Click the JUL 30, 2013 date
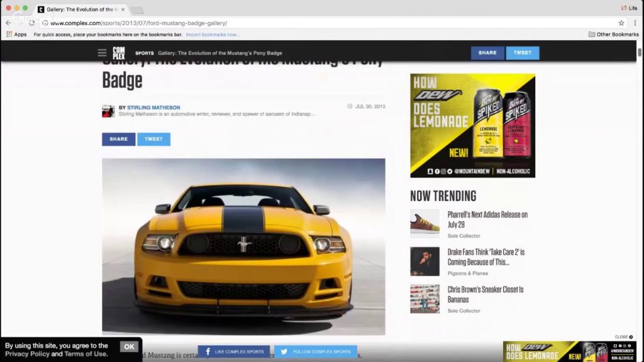This screenshot has width=644, height=362. [x=370, y=106]
